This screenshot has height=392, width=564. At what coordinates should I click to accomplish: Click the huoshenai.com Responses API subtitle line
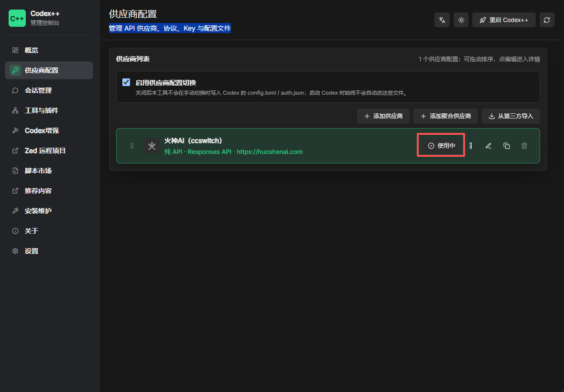pyautogui.click(x=233, y=152)
